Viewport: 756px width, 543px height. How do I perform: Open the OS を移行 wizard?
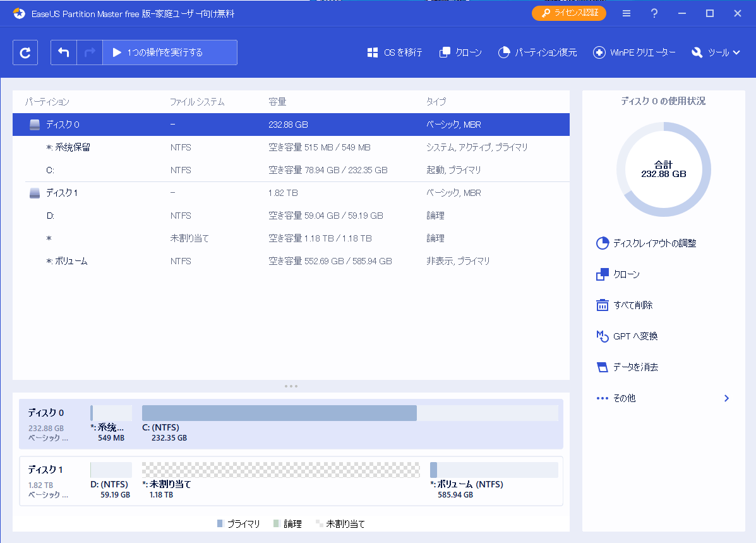pos(395,52)
